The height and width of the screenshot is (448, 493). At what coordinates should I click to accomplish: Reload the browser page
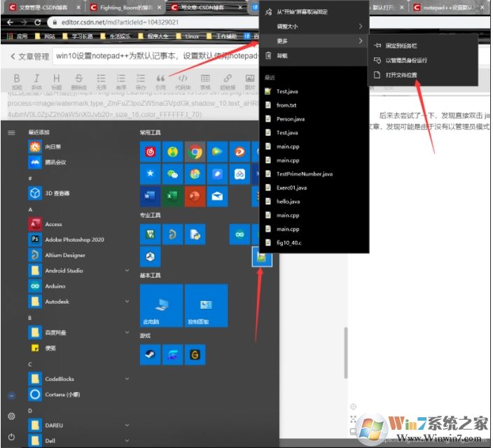coord(38,22)
